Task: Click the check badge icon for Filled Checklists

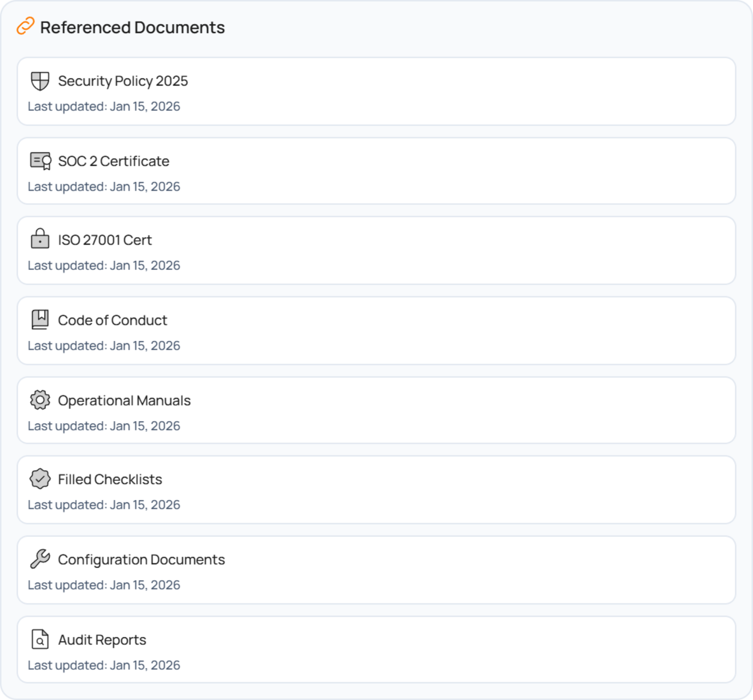Action: (x=40, y=479)
